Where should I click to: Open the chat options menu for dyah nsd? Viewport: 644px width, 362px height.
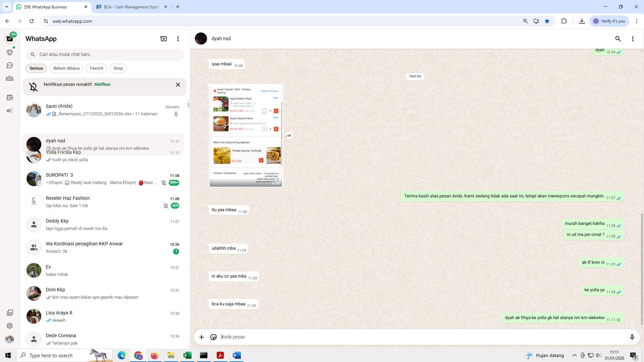(633, 39)
